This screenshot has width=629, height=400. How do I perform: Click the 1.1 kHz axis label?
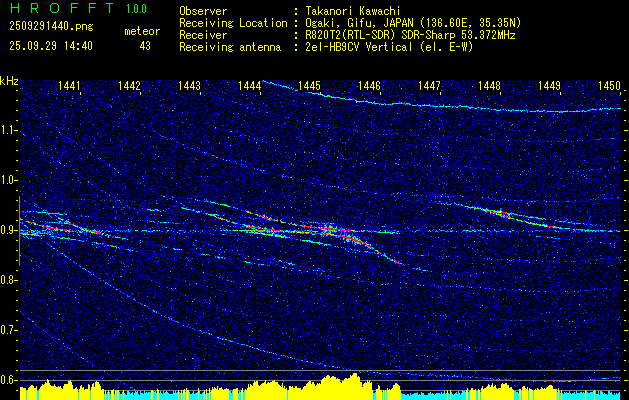point(8,130)
